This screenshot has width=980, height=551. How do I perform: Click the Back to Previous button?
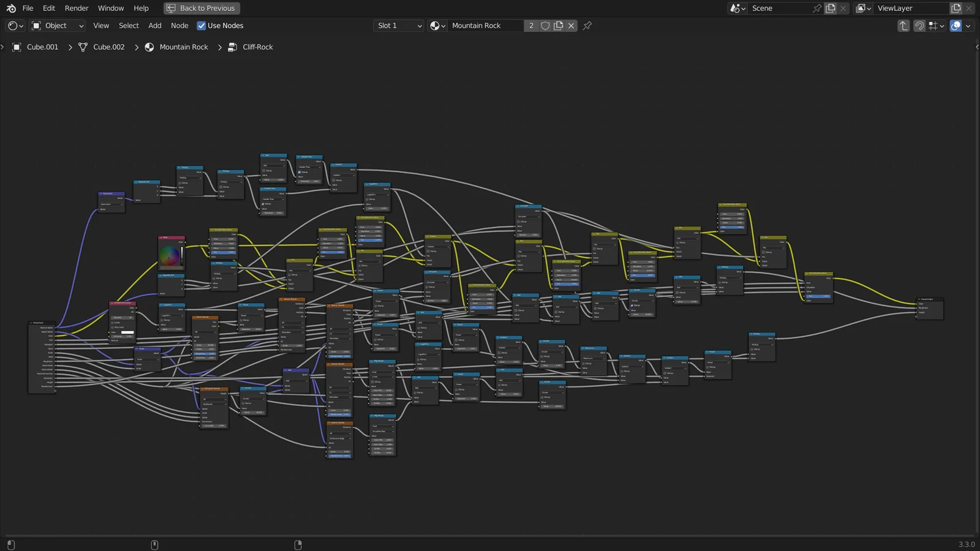coord(202,8)
